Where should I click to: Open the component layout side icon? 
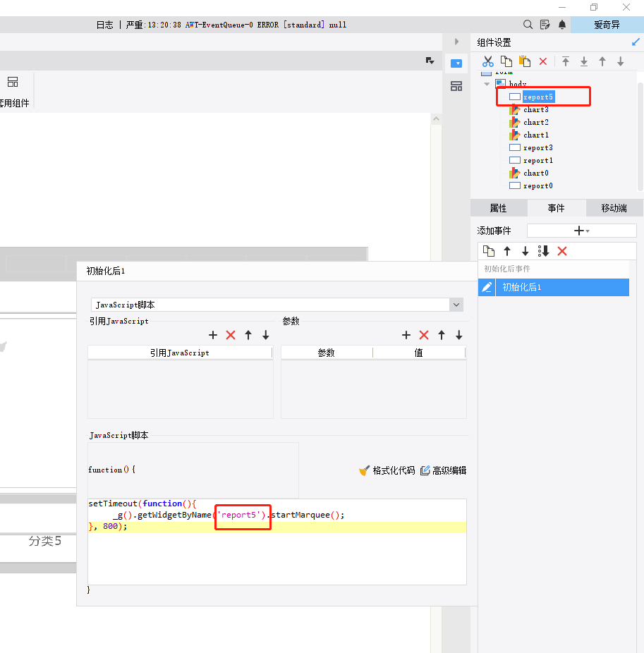456,86
